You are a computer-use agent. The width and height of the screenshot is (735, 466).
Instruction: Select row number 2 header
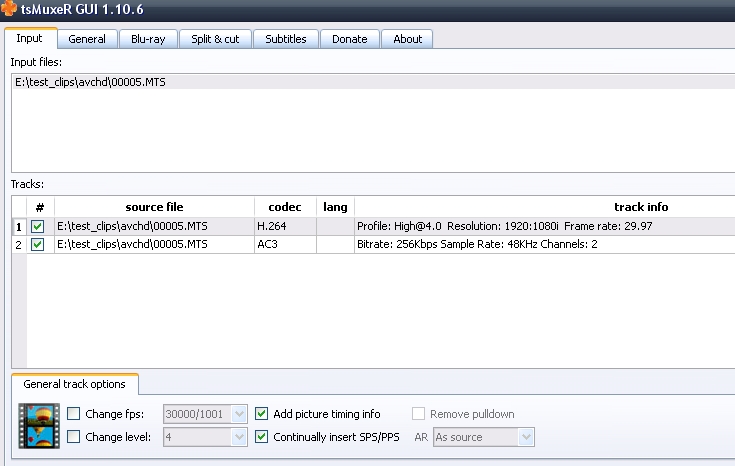point(19,245)
